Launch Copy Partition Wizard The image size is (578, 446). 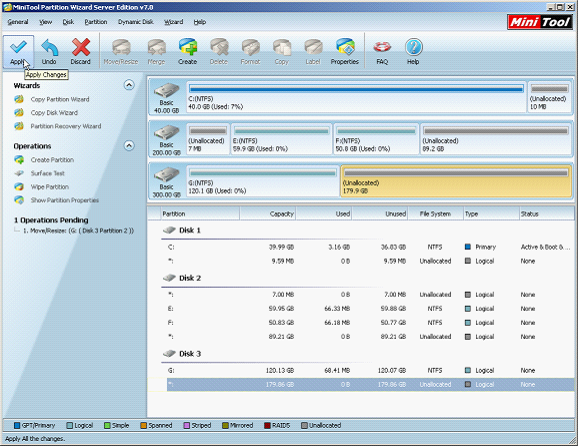point(60,99)
